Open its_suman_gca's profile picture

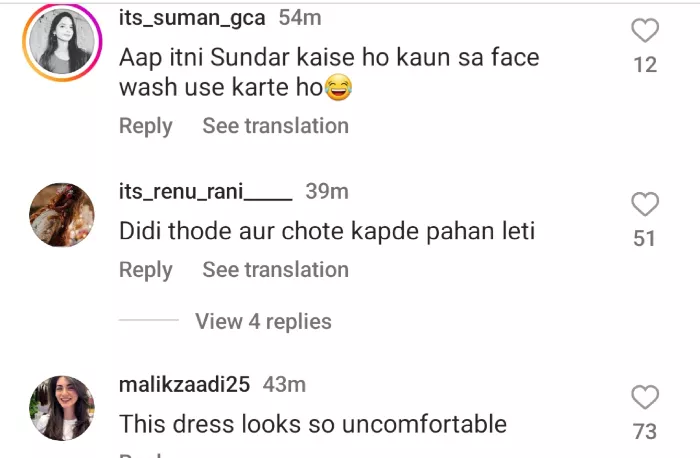(62, 44)
